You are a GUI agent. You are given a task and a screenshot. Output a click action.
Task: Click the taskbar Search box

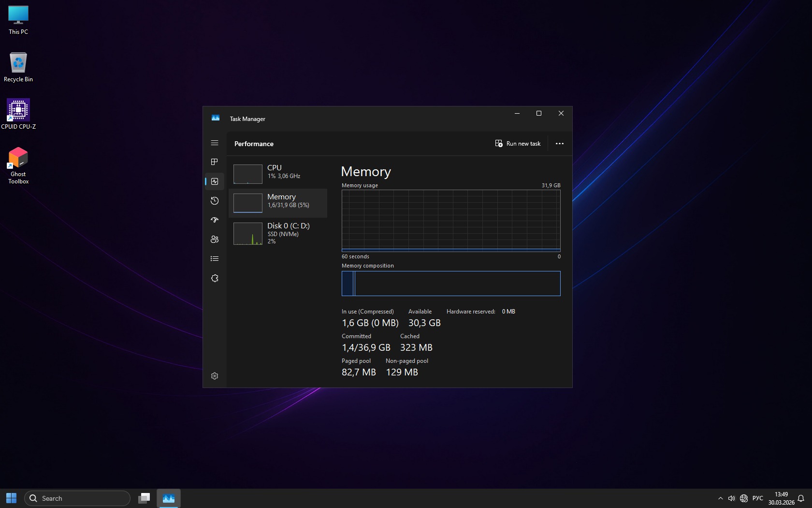tap(77, 498)
